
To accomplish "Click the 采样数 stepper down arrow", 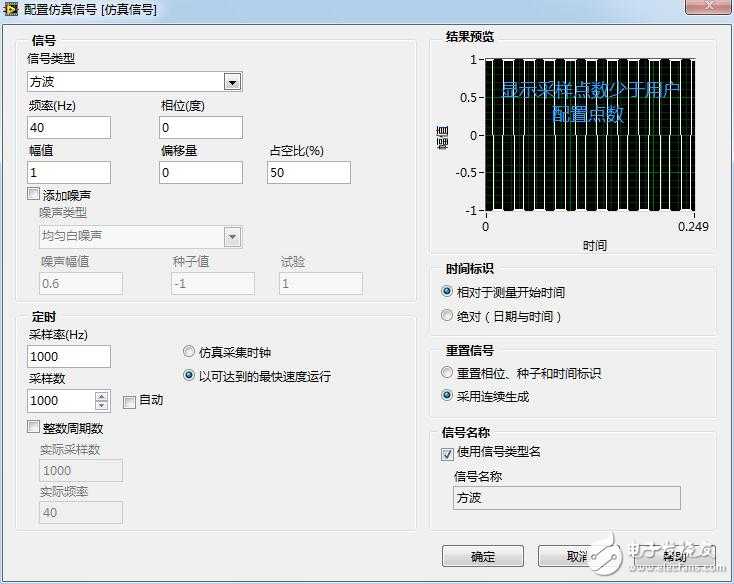I will click(102, 406).
